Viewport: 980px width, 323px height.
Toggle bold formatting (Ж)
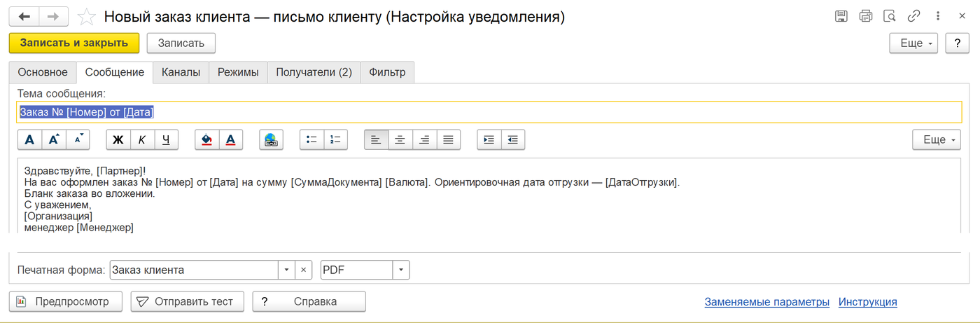(118, 139)
